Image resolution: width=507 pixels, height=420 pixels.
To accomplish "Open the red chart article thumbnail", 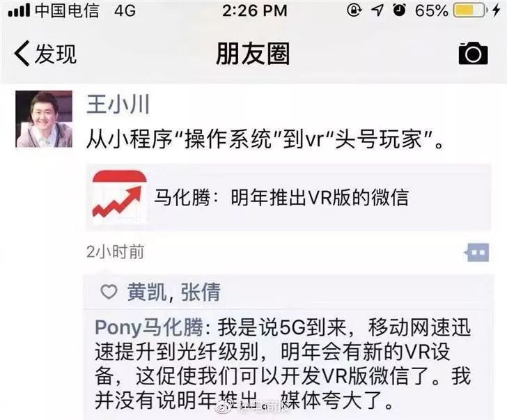I will [x=120, y=197].
